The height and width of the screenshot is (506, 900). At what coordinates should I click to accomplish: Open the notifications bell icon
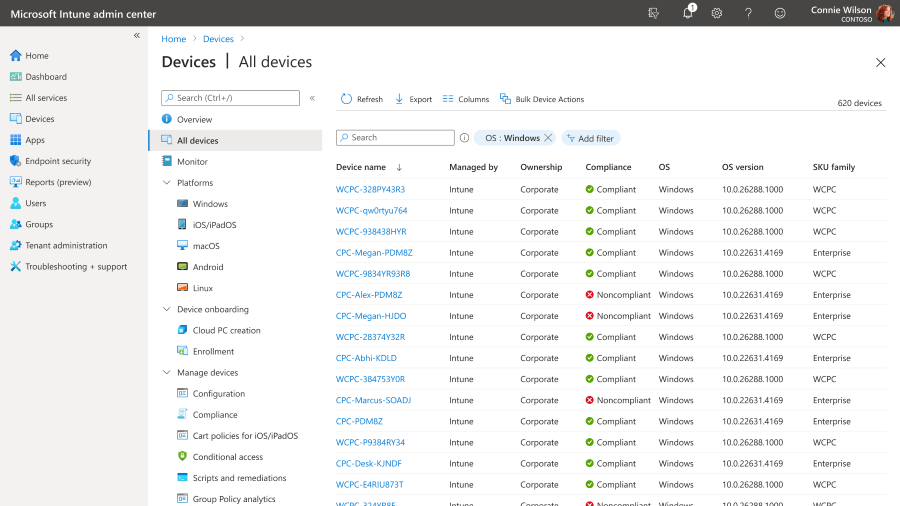[x=688, y=13]
